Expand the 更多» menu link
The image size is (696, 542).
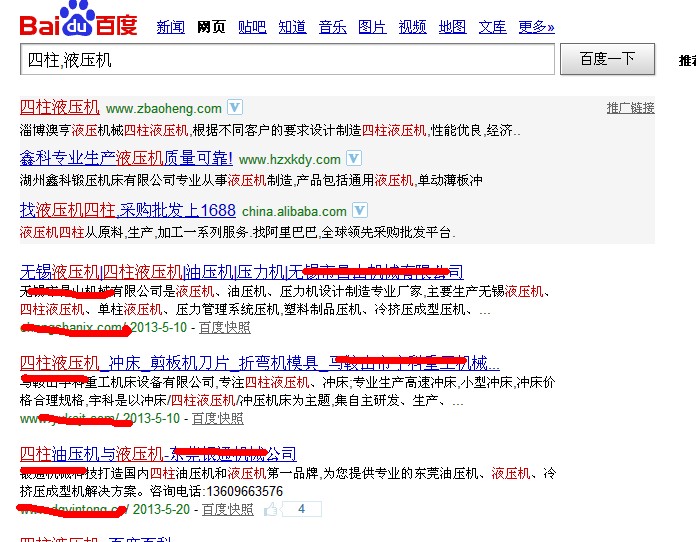pos(536,27)
